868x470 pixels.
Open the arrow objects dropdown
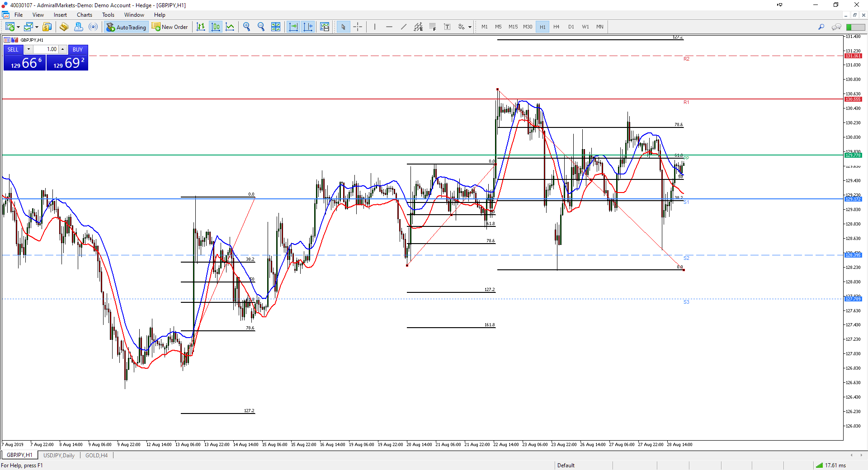(470, 27)
